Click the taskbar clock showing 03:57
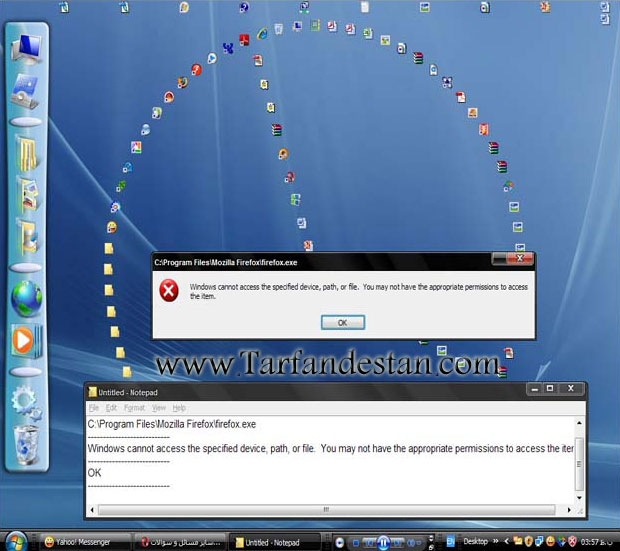Image resolution: width=620 pixels, height=551 pixels. coord(597,541)
